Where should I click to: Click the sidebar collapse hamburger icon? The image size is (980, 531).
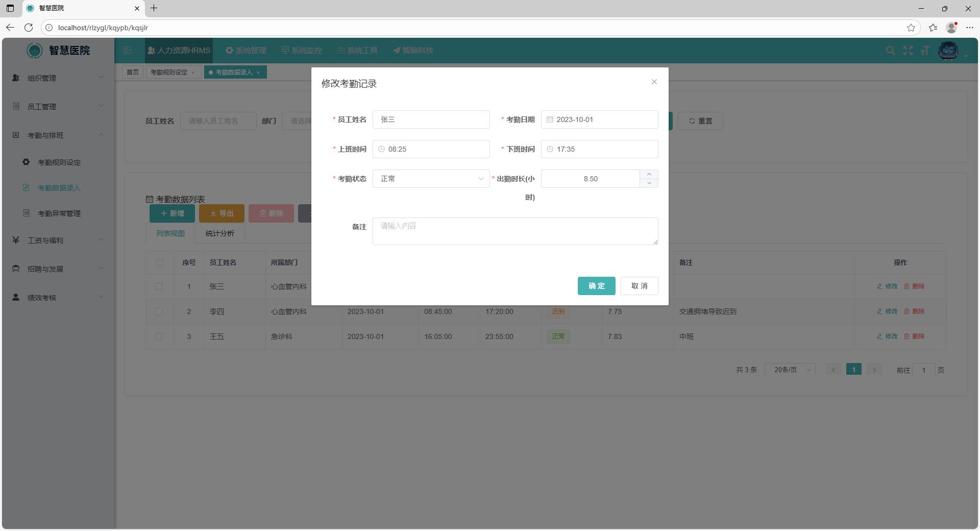tap(127, 51)
